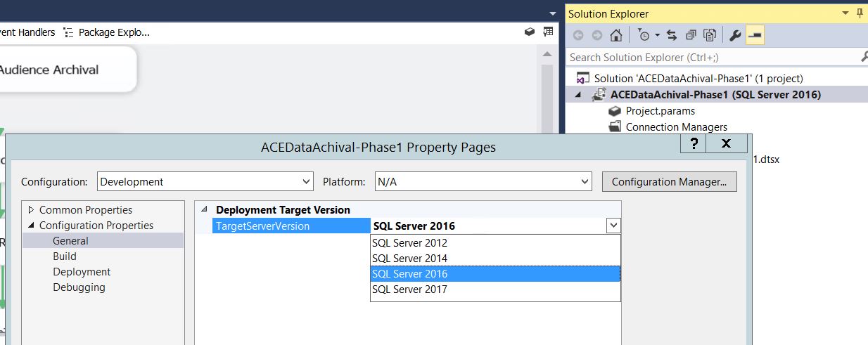Click the SSIS project icon

[x=599, y=94]
